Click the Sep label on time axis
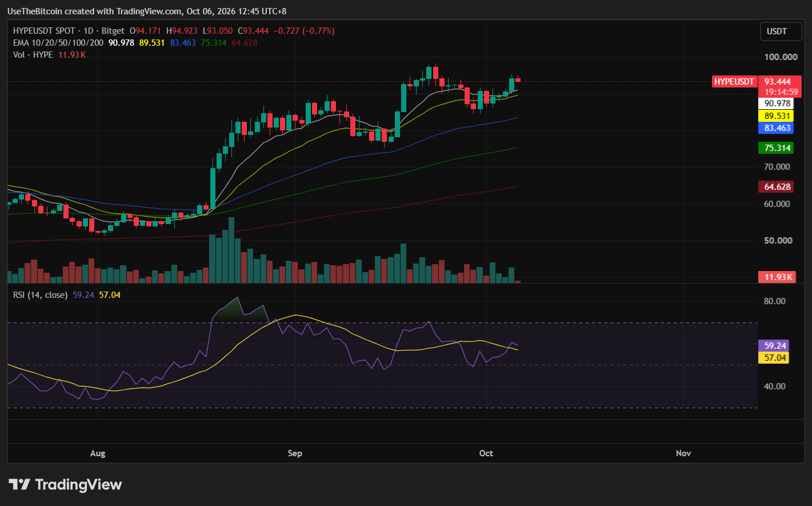The image size is (812, 506). [295, 453]
